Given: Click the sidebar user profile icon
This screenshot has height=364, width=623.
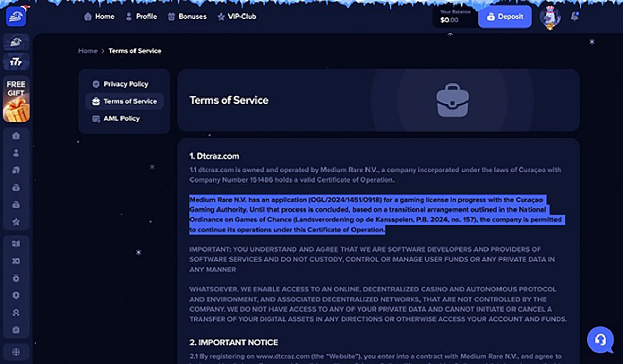Looking at the screenshot, I should [x=16, y=153].
